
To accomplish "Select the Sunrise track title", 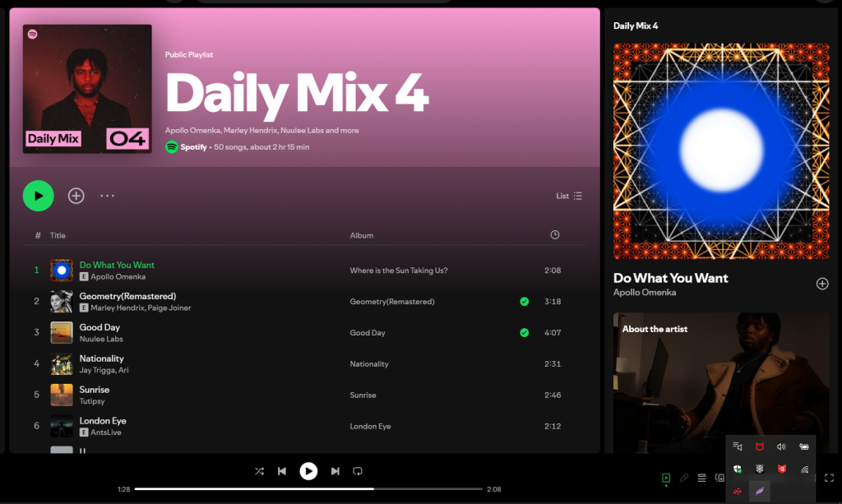I will point(95,390).
